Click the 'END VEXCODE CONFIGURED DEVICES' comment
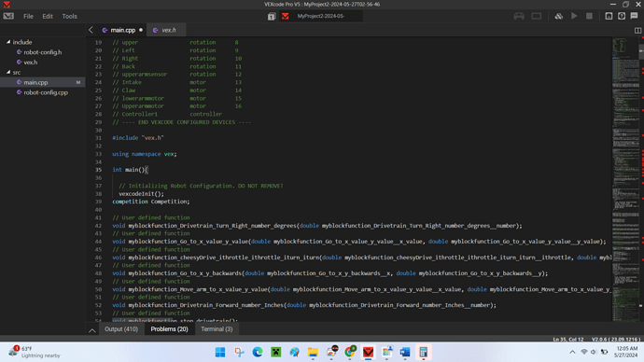Screen dimensions: 644x362 181,122
